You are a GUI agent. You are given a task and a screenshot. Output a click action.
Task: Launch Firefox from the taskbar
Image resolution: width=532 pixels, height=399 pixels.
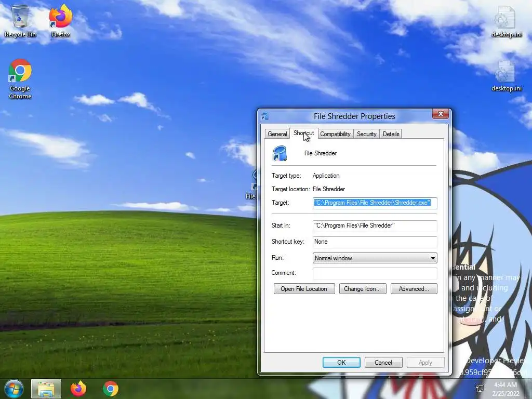pyautogui.click(x=78, y=389)
